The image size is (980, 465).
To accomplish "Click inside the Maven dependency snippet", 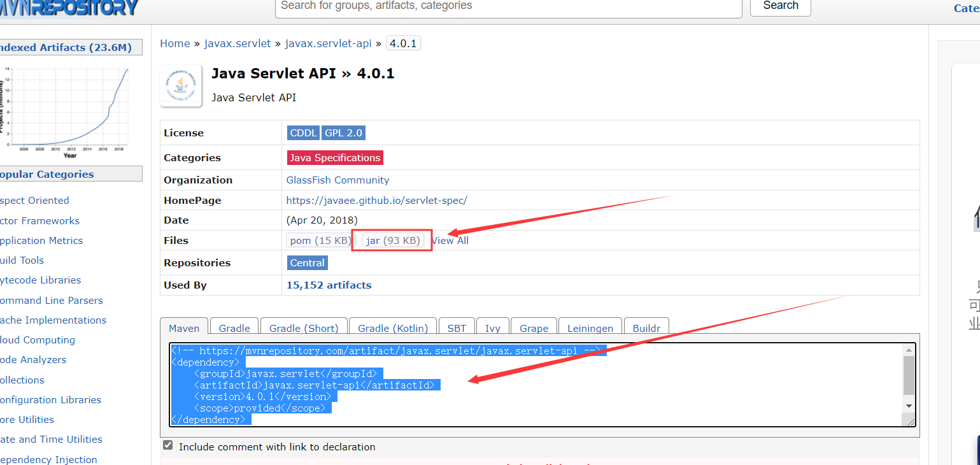I will pos(536,384).
